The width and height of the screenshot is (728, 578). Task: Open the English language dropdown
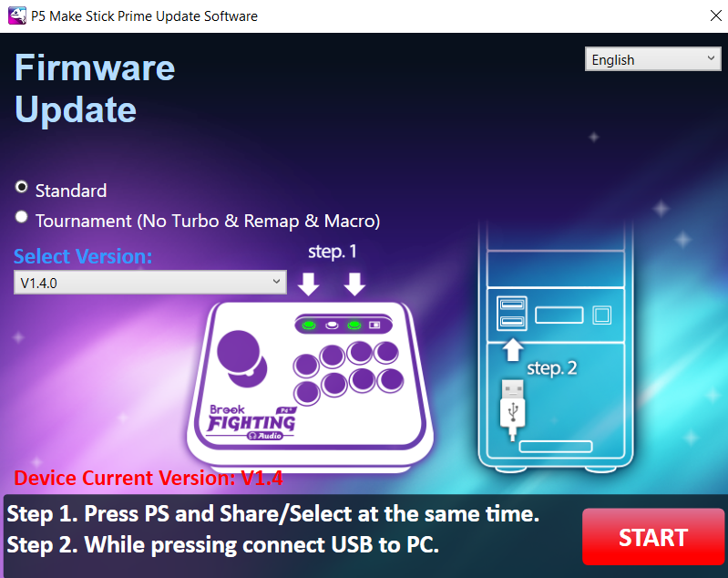click(x=652, y=59)
